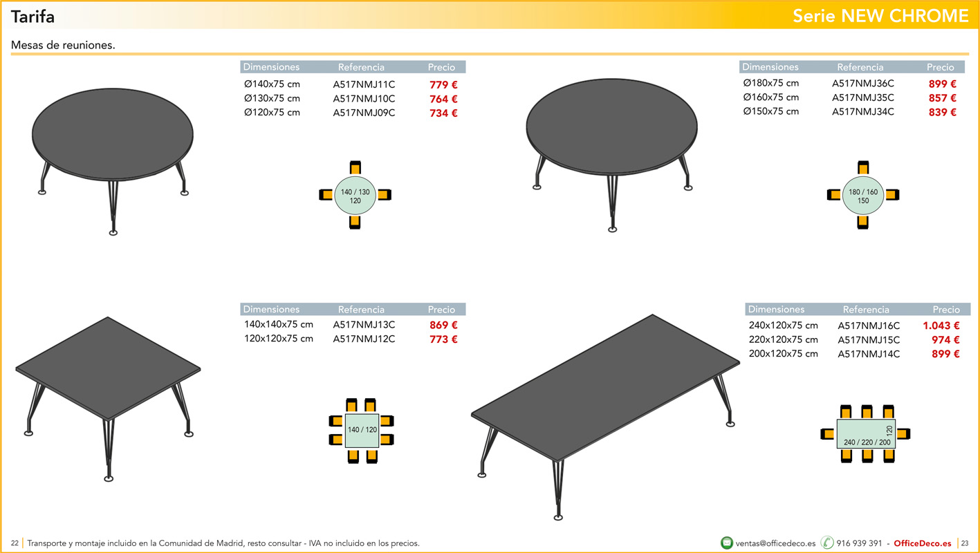This screenshot has width=980, height=553.
Task: Click the 240x120x75 cm dimension
Action: [x=784, y=326]
